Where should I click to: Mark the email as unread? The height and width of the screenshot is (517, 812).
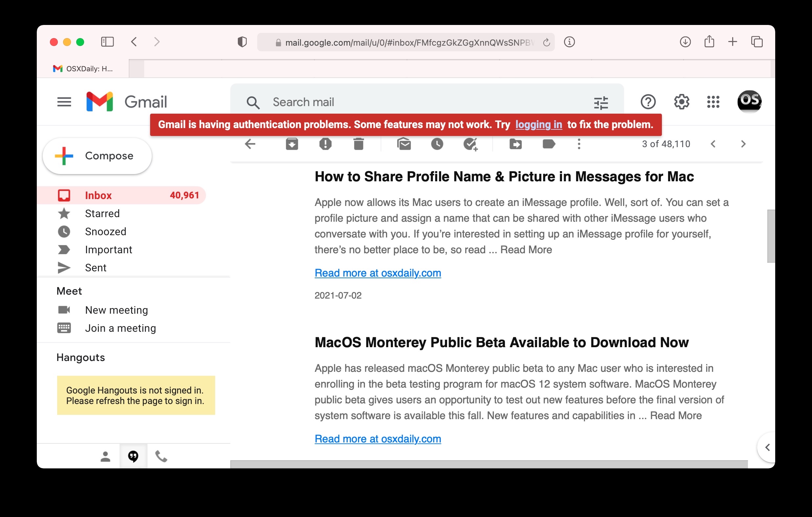point(404,144)
